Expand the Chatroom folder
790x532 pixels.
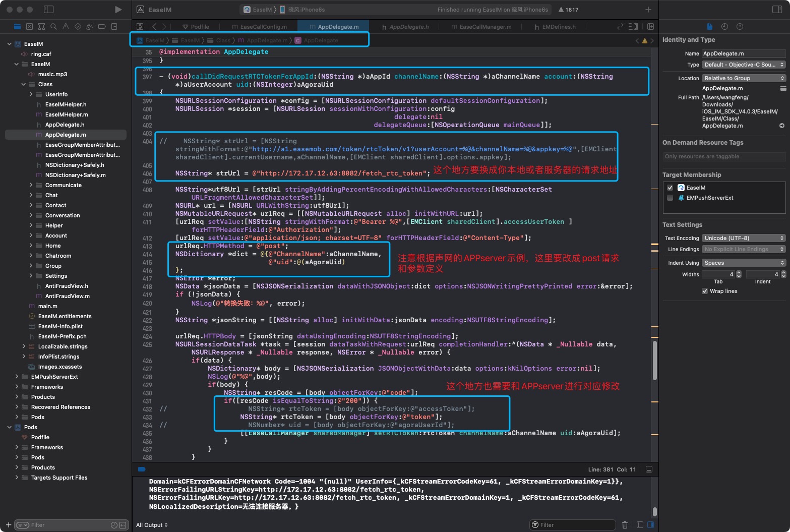(31, 256)
